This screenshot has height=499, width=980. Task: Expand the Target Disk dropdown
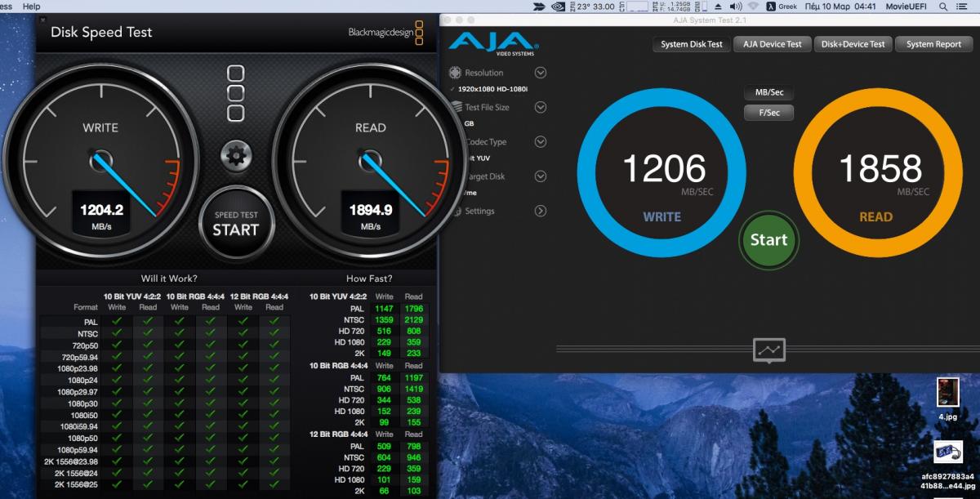(541, 176)
